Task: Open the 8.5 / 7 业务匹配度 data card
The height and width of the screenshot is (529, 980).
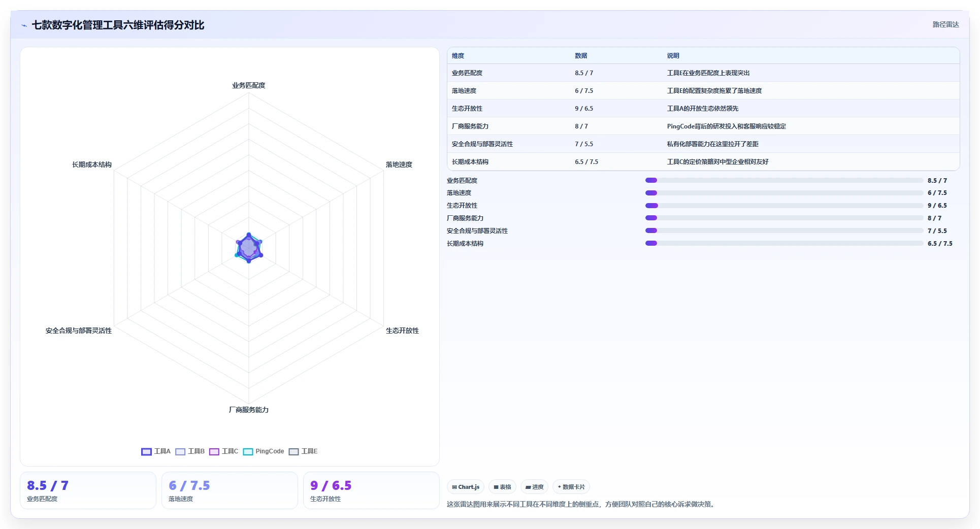Action: [x=88, y=490]
